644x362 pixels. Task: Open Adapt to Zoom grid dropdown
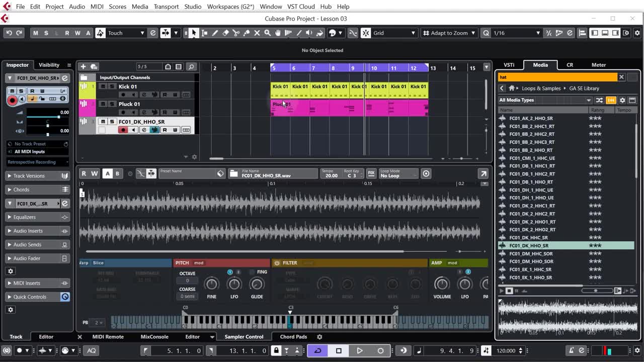click(x=449, y=33)
